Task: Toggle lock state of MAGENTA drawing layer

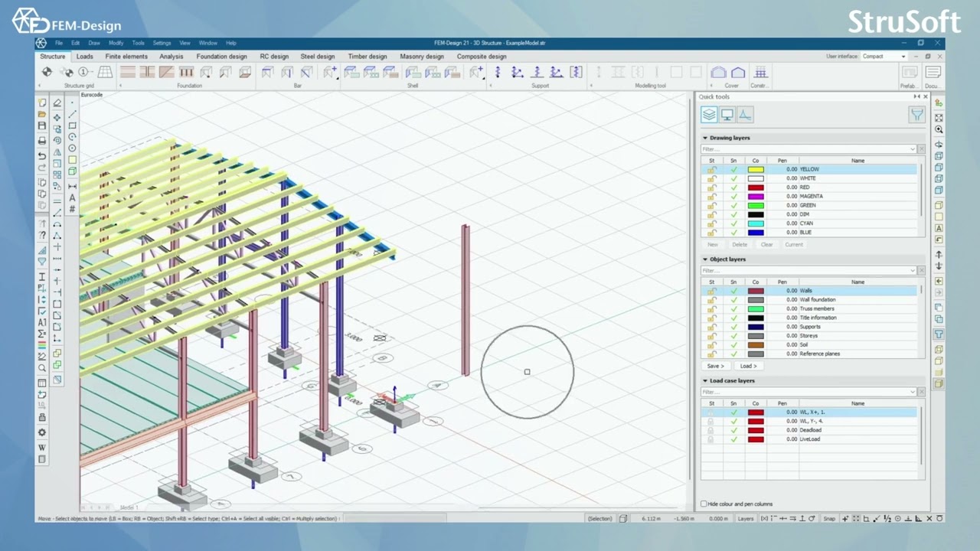Action: [x=711, y=196]
